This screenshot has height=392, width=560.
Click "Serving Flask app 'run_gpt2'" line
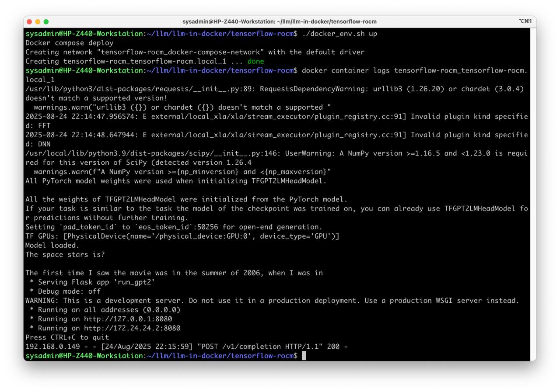[x=92, y=282]
